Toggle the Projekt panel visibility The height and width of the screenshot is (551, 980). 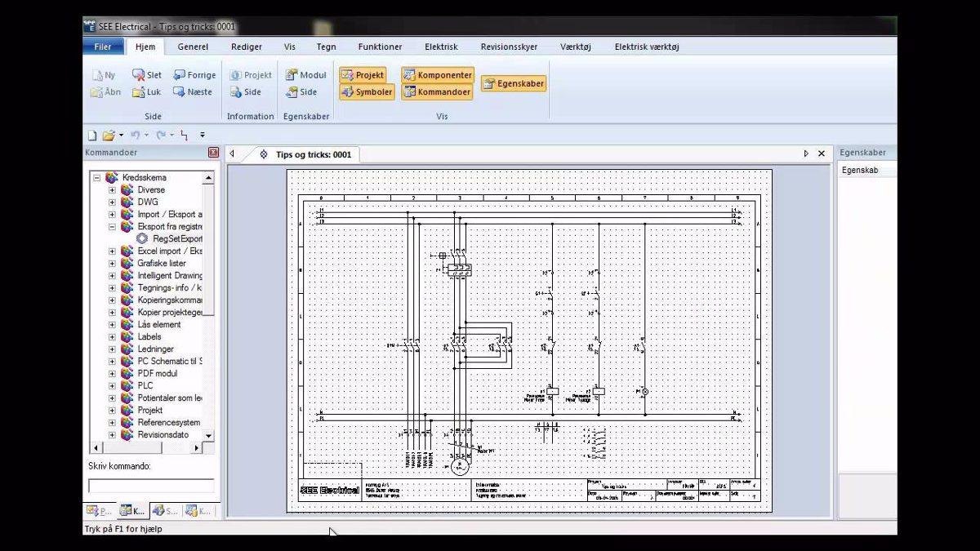click(x=363, y=75)
